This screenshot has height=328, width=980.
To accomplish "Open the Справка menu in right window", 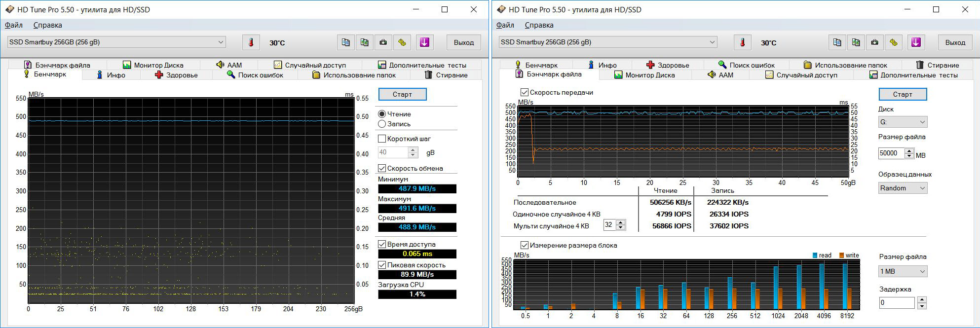I will pos(539,25).
